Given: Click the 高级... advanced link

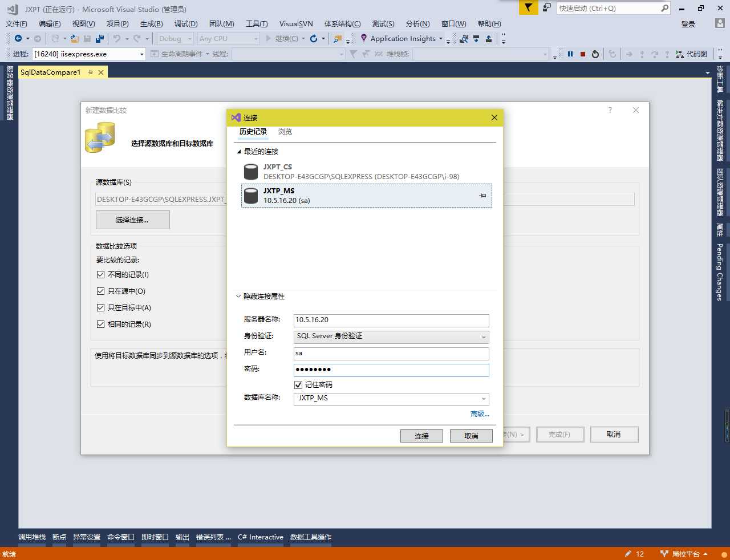Looking at the screenshot, I should tap(480, 414).
